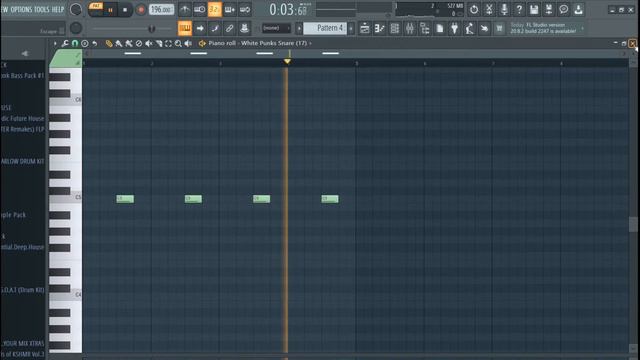Open the HELP menu

[58, 9]
